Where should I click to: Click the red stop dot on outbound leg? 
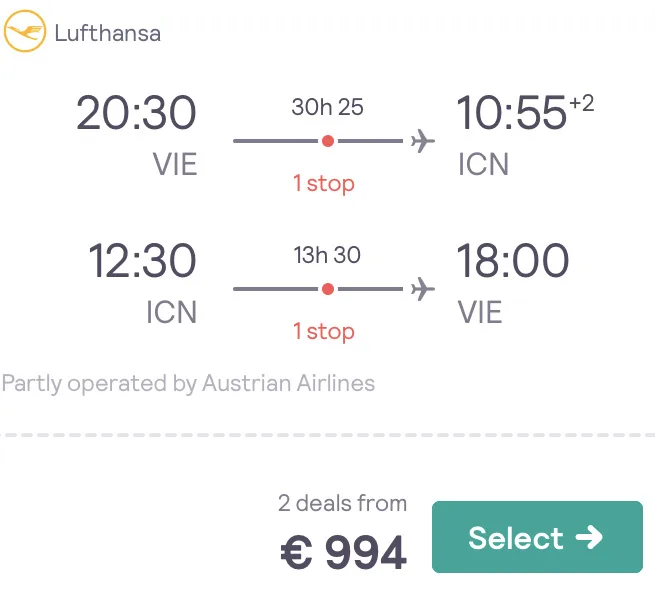pos(328,141)
